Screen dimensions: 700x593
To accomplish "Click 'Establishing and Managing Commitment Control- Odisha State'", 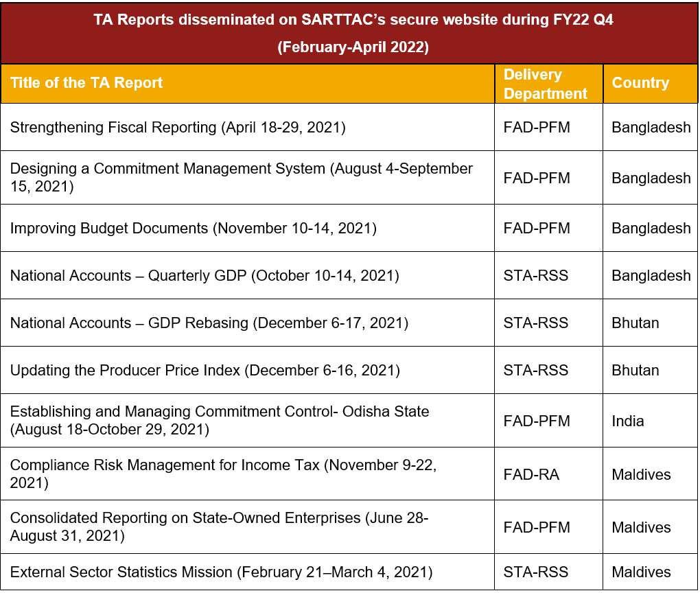I will pos(220,411).
